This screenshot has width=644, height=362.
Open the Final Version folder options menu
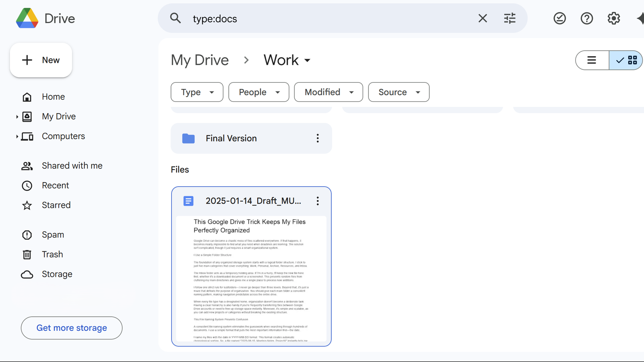pyautogui.click(x=317, y=138)
